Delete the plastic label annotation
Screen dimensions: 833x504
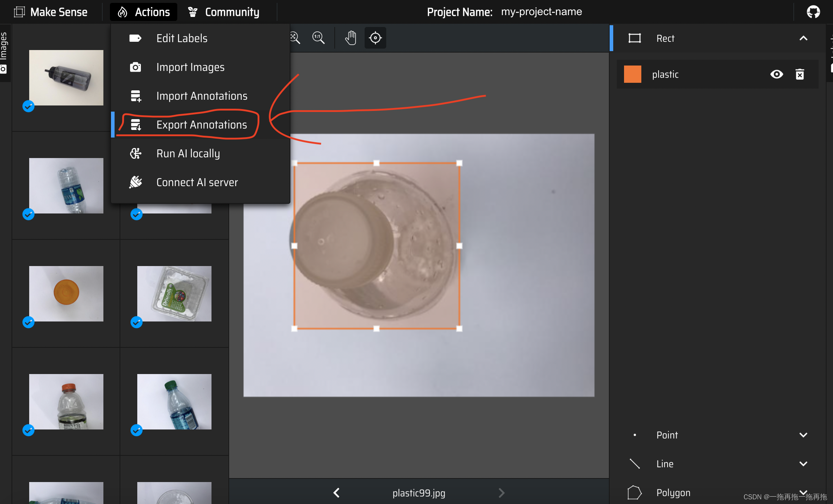tap(799, 74)
